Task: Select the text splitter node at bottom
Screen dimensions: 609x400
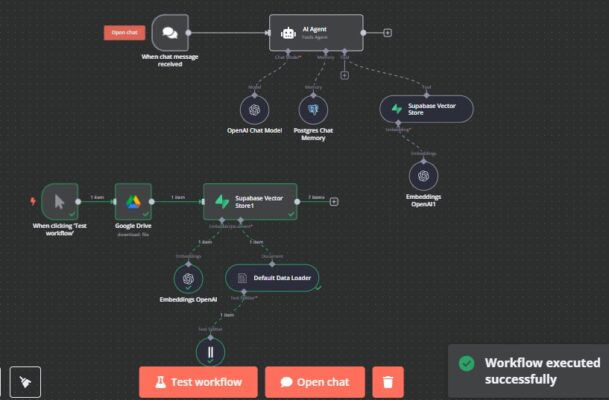Action: [210, 351]
